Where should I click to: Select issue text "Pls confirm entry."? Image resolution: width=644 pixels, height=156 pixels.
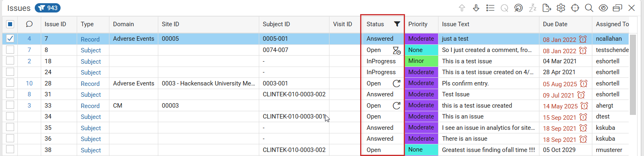click(465, 83)
